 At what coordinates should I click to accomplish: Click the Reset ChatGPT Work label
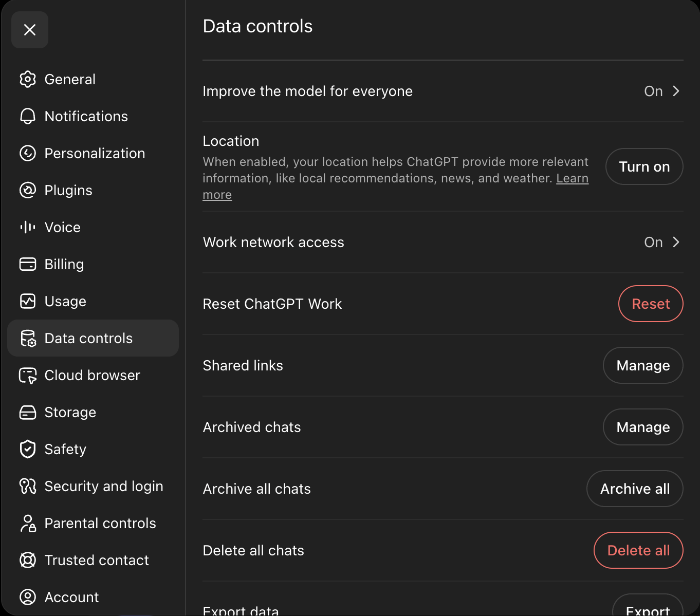[272, 304]
